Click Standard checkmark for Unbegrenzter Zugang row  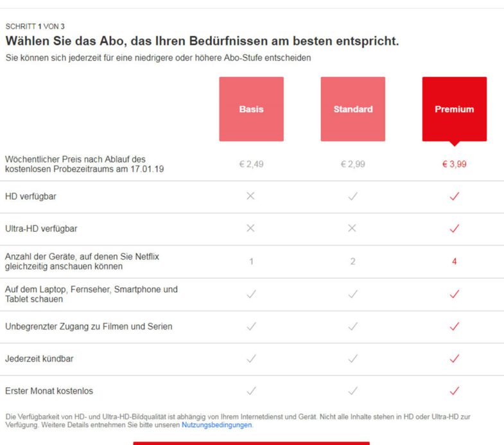tap(353, 326)
